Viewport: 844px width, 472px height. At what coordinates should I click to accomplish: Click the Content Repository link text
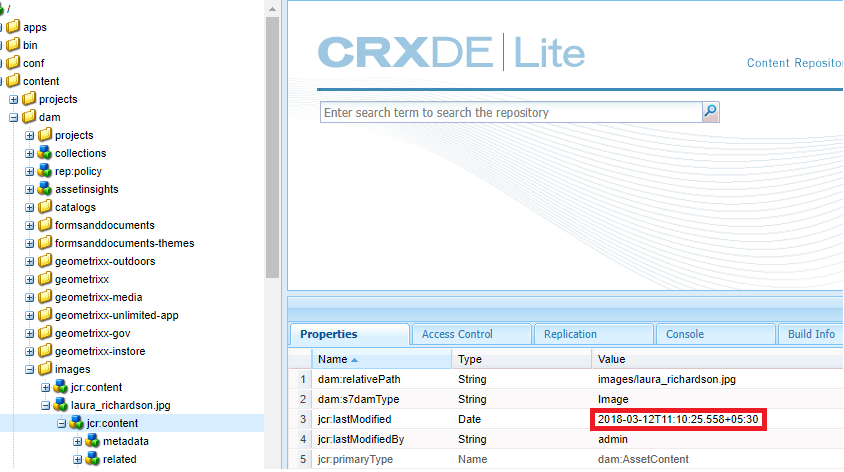pyautogui.click(x=795, y=63)
